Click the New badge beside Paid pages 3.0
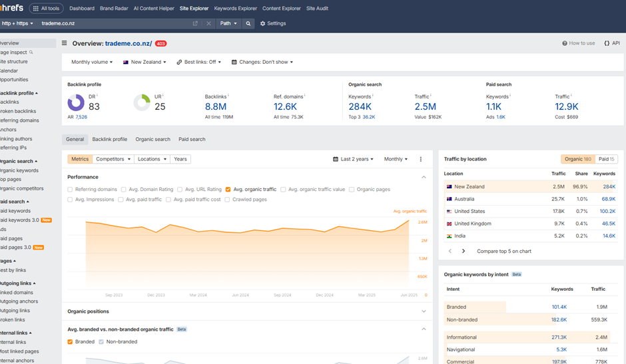 pos(39,248)
